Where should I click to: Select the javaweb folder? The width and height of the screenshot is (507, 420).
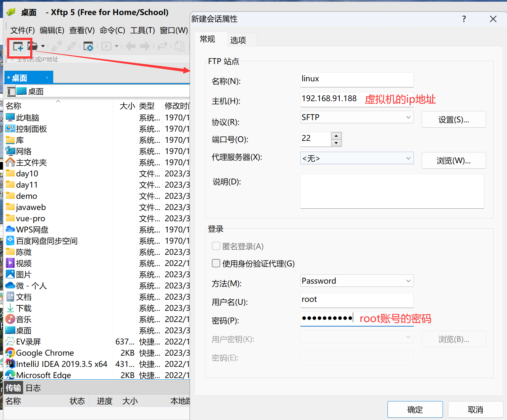[x=26, y=207]
